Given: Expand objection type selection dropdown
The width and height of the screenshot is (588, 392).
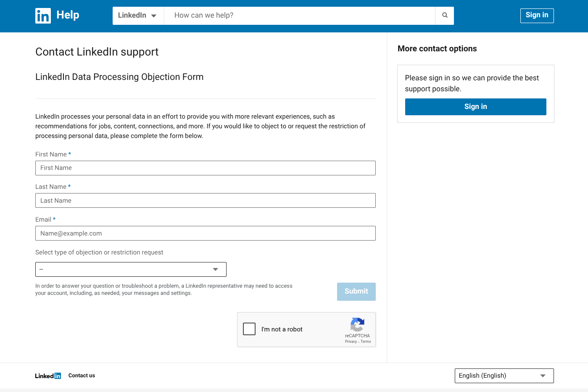Looking at the screenshot, I should click(131, 269).
